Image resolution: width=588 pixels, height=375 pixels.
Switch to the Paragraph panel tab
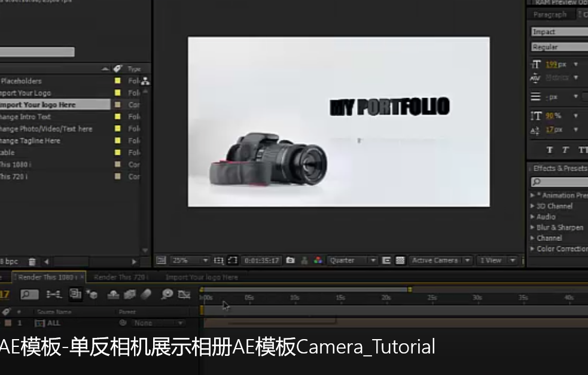(550, 14)
